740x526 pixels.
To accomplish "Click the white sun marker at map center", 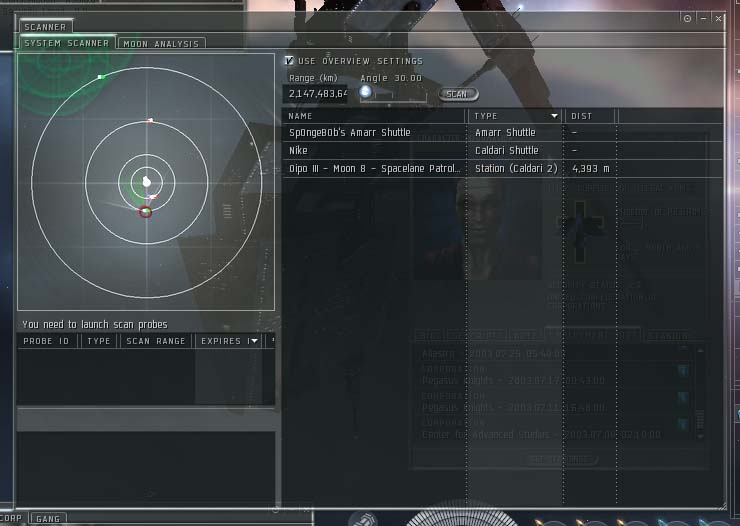I will (x=147, y=182).
